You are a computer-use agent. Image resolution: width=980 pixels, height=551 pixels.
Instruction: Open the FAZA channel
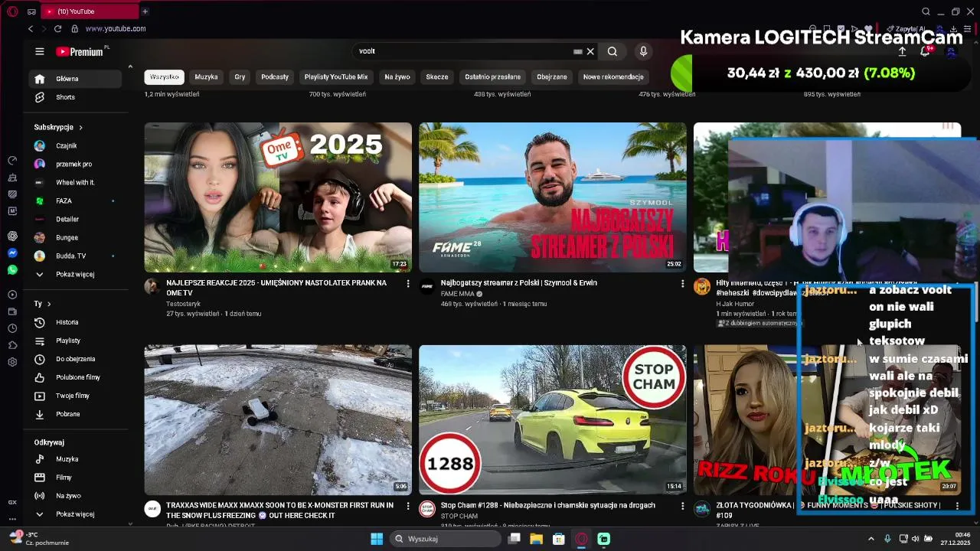point(75,201)
